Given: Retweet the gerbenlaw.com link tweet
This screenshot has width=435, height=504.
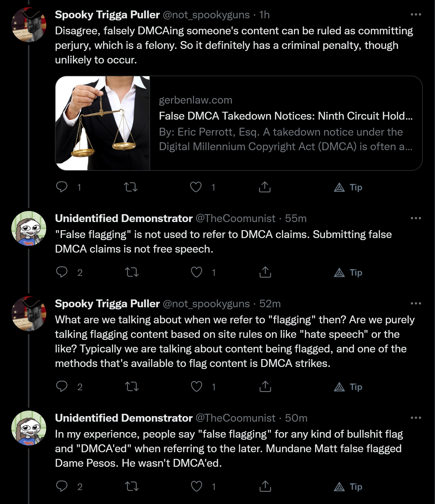Looking at the screenshot, I should 131,187.
